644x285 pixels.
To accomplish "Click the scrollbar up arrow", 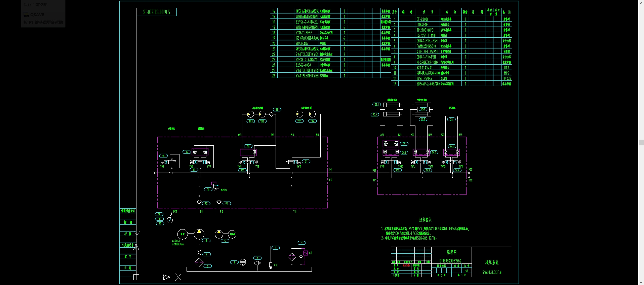I will point(641,3).
